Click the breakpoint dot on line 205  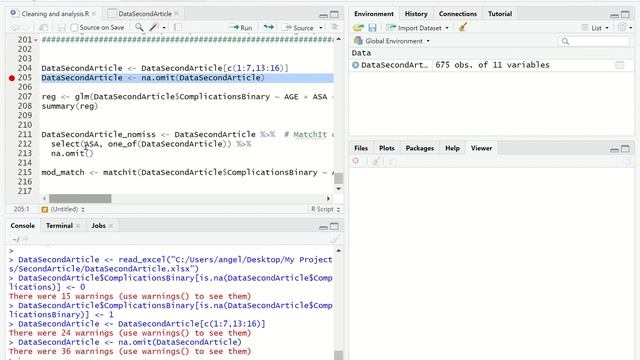(12, 78)
